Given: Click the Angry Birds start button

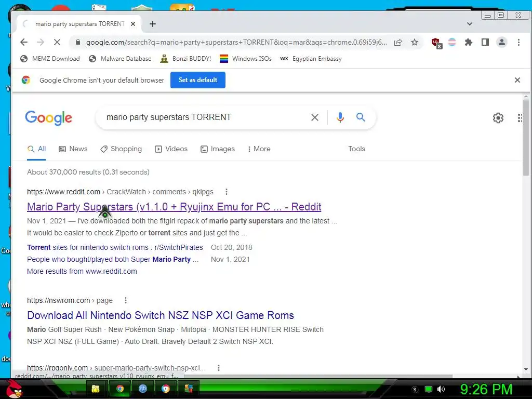Looking at the screenshot, I should pos(14,389).
